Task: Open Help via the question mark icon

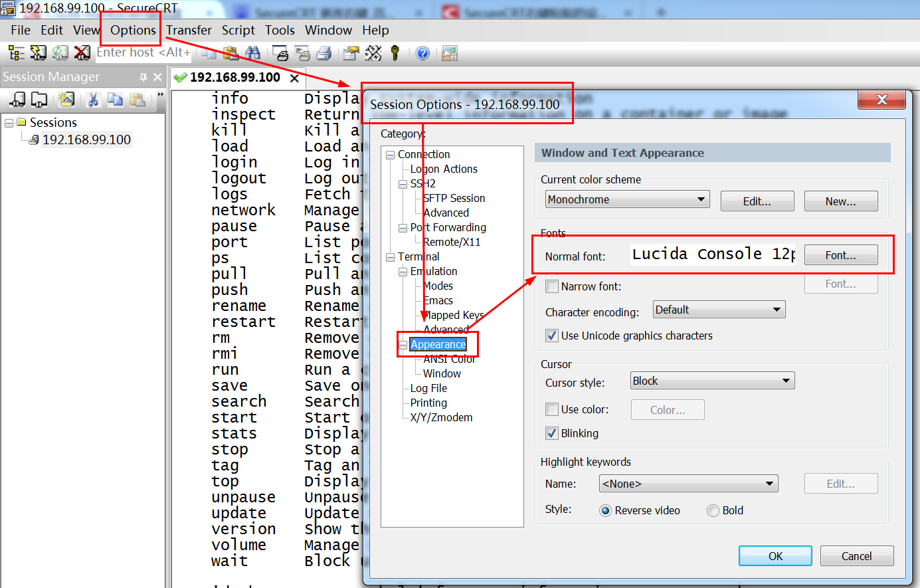Action: [422, 53]
